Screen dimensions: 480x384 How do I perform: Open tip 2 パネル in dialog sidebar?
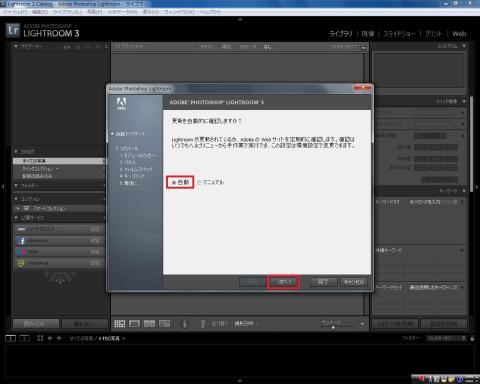(128, 162)
